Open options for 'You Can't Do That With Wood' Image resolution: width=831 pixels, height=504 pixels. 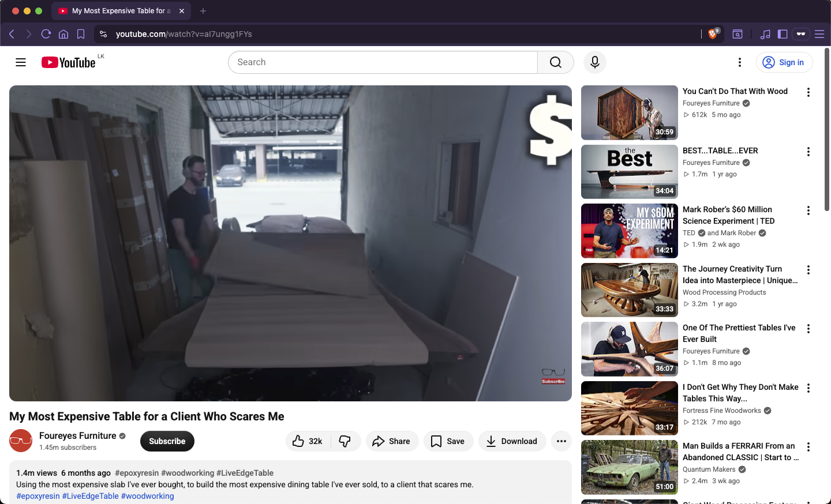[808, 92]
